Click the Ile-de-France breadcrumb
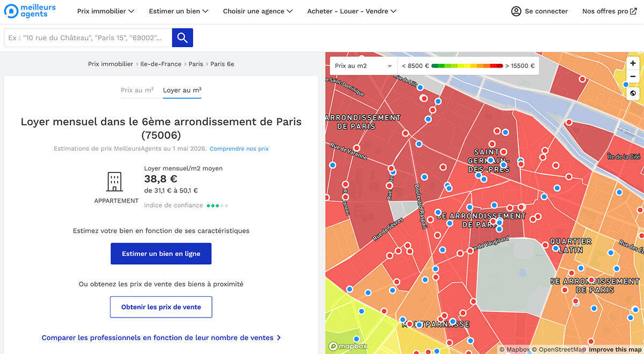Screen dimensions: 644x354 [x=161, y=64]
